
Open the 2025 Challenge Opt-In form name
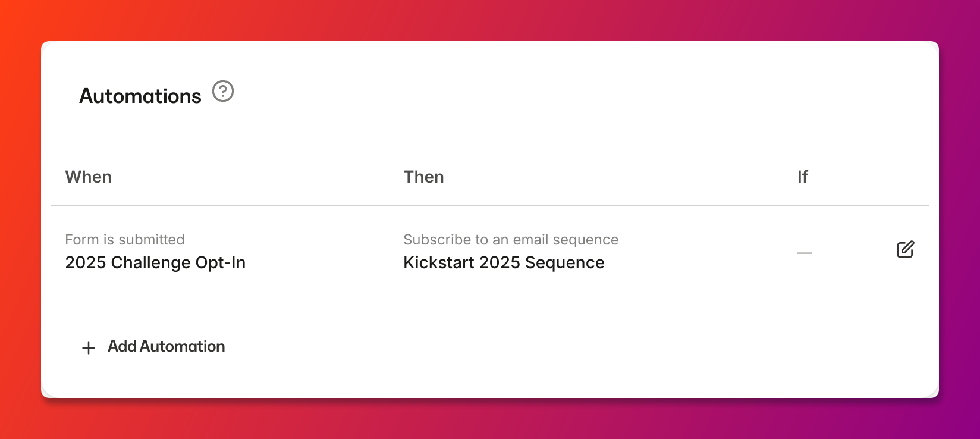click(155, 263)
